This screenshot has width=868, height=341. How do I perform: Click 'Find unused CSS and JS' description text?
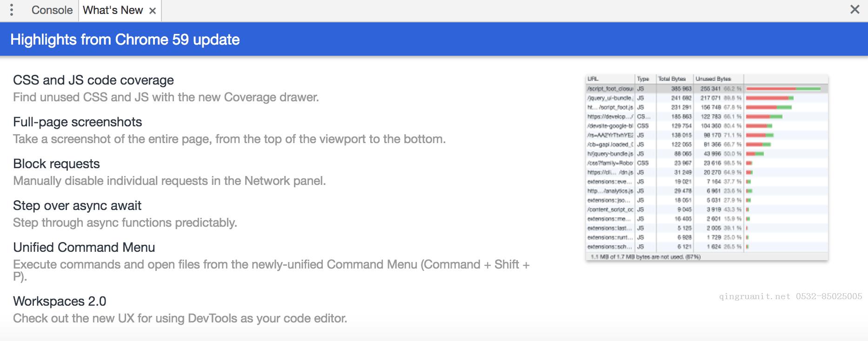[x=166, y=97]
